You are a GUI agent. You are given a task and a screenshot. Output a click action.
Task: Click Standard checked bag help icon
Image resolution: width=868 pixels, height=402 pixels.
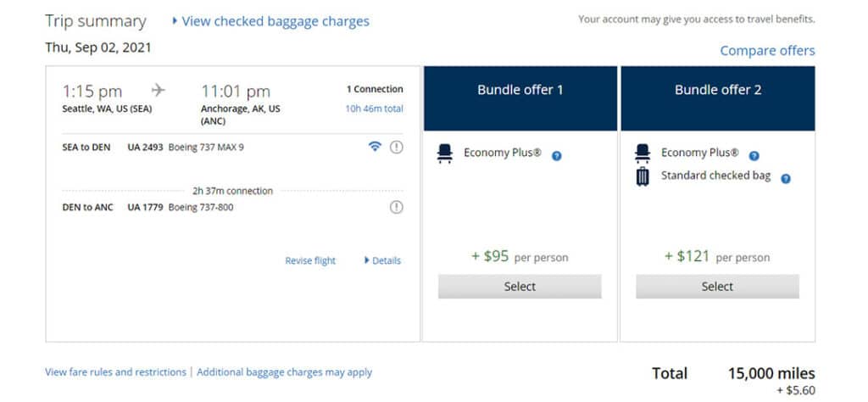pyautogui.click(x=786, y=179)
